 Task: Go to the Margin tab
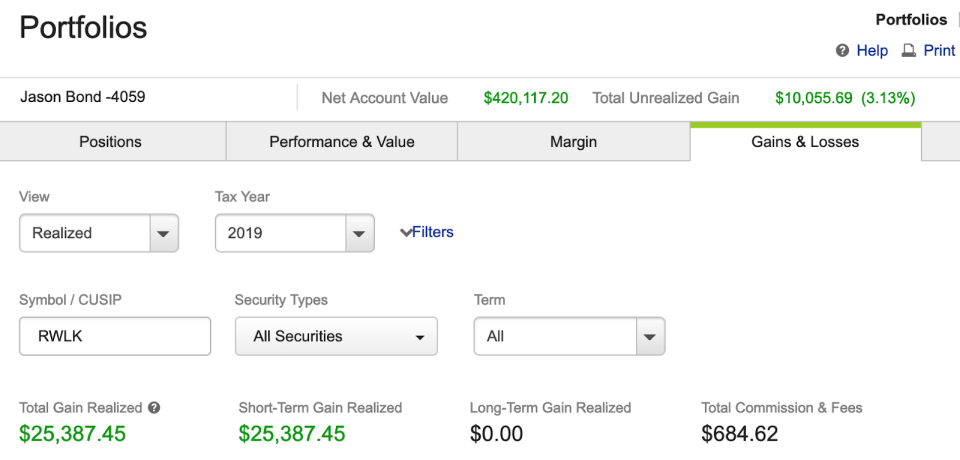(573, 142)
